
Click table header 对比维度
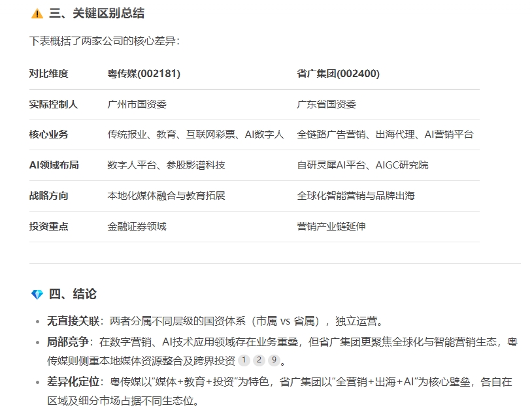(x=49, y=74)
